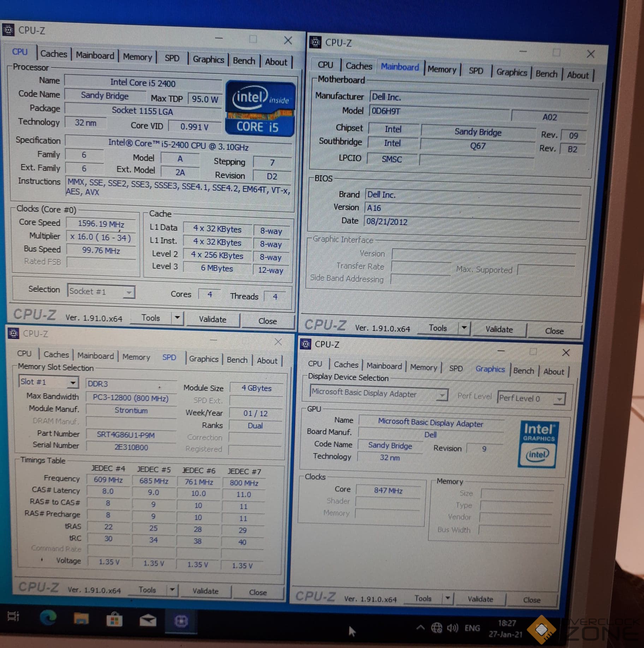Expand the Socket #1 selection dropdown
Image resolution: width=644 pixels, height=648 pixels.
tap(129, 292)
